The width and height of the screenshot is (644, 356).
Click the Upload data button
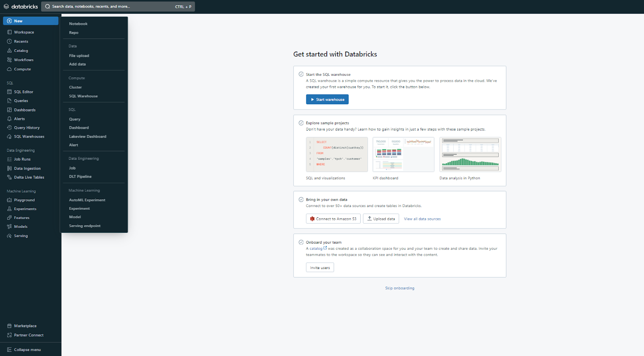pyautogui.click(x=381, y=219)
